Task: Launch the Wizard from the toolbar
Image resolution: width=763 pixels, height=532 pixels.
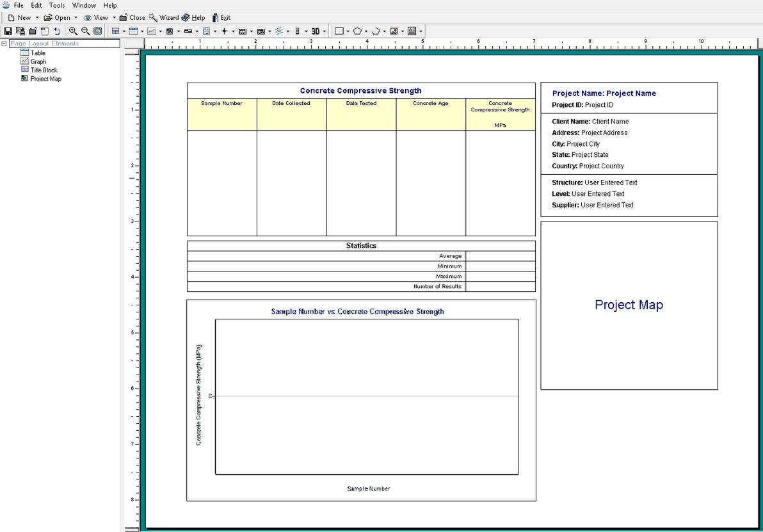Action: point(164,17)
